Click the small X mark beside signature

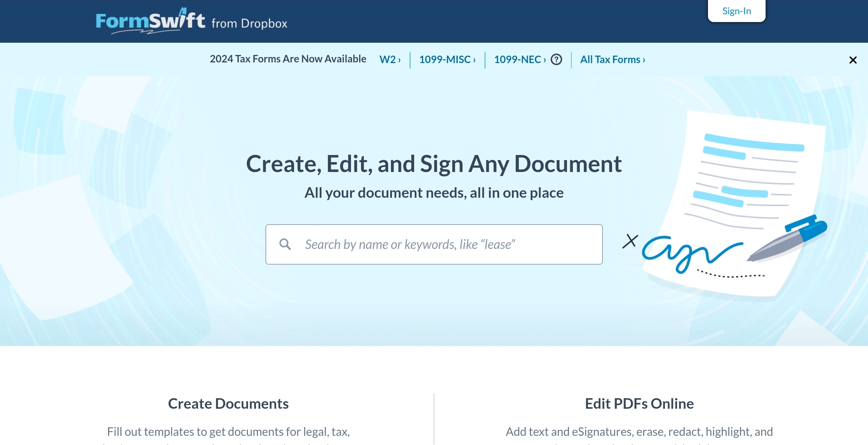click(x=630, y=241)
